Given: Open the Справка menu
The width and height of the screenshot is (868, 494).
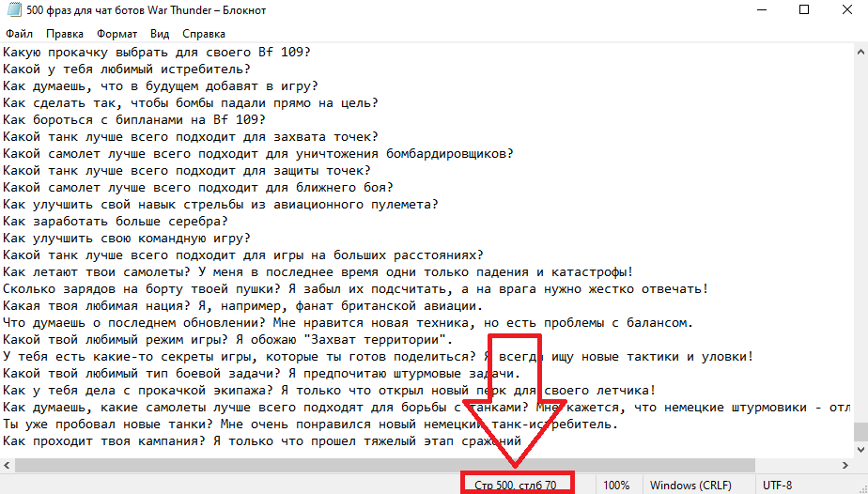Looking at the screenshot, I should (204, 34).
